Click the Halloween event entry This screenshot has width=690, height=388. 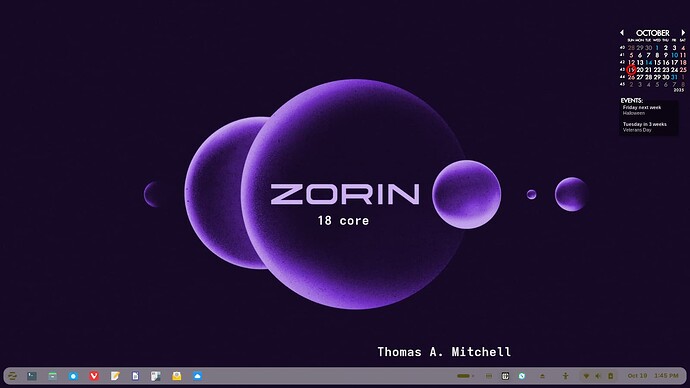click(x=634, y=113)
